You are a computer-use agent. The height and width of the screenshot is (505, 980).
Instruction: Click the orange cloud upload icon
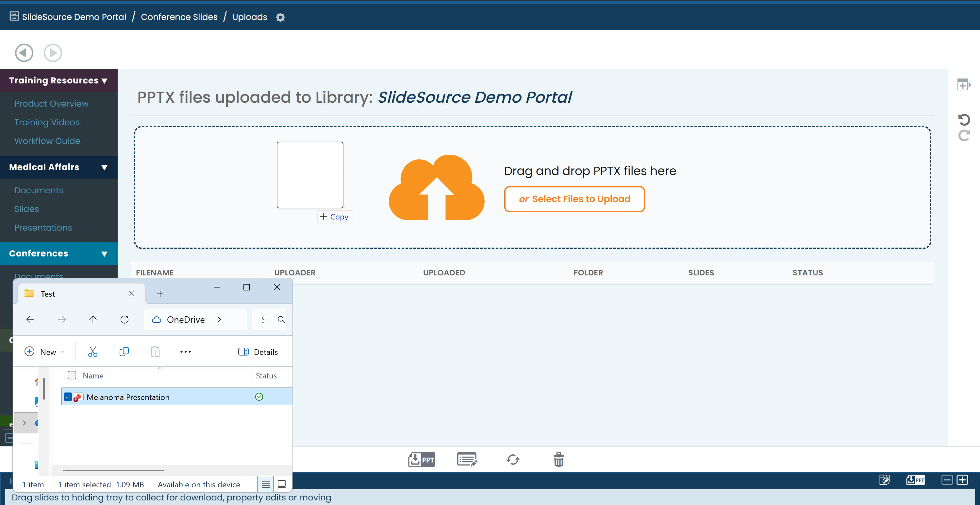[x=436, y=187]
